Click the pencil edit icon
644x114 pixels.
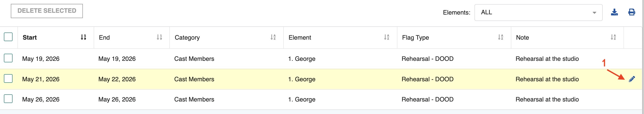click(x=632, y=79)
